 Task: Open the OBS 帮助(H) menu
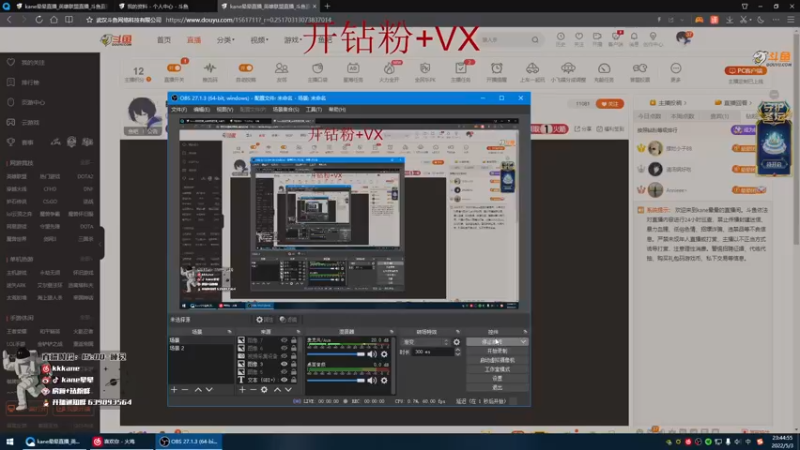(x=337, y=109)
